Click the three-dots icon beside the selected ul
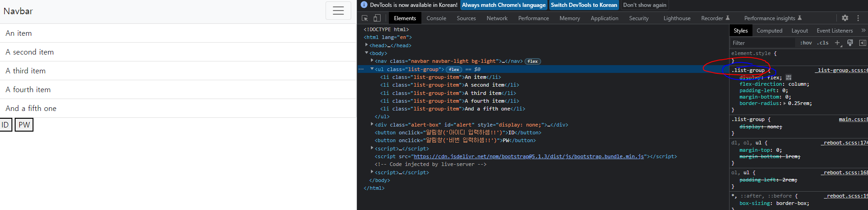Image resolution: width=868 pixels, height=210 pixels. click(361, 69)
